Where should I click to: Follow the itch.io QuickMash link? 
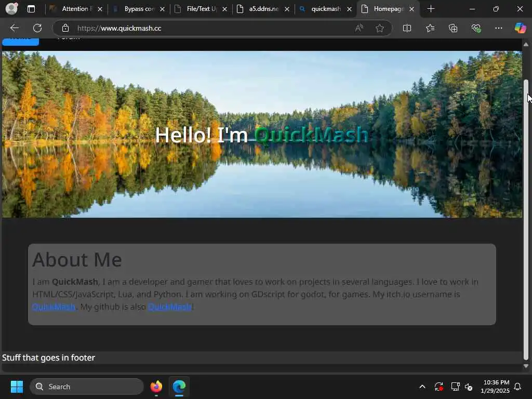click(x=54, y=307)
